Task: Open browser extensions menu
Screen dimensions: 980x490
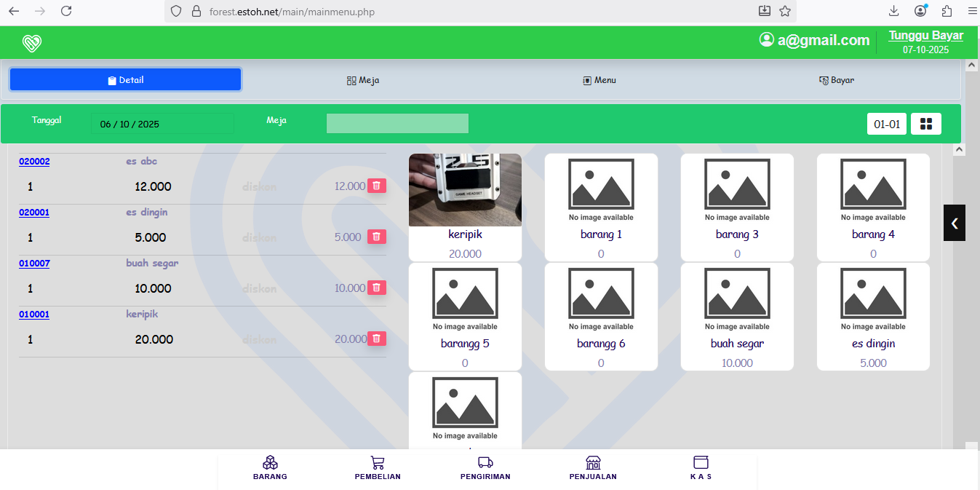Action: click(947, 11)
